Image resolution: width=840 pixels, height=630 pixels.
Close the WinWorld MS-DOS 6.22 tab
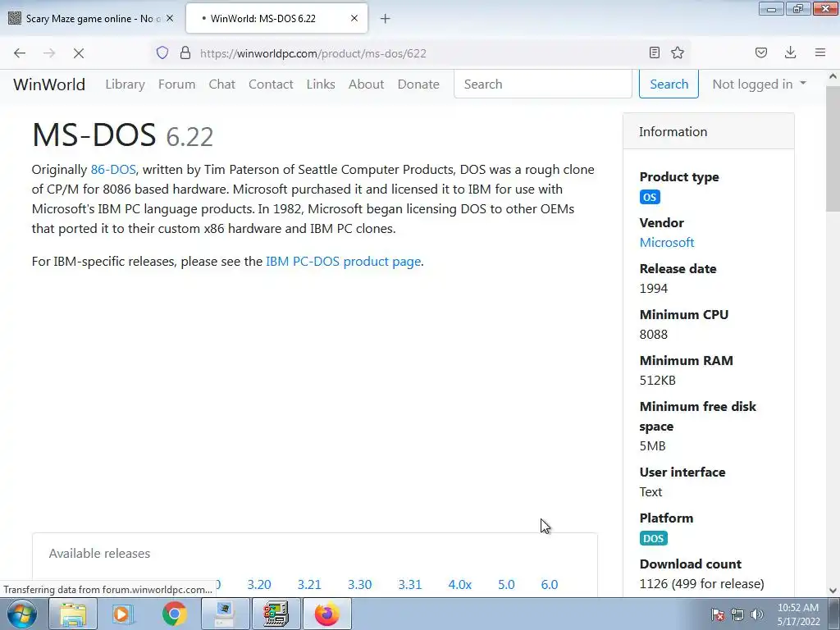pyautogui.click(x=354, y=18)
